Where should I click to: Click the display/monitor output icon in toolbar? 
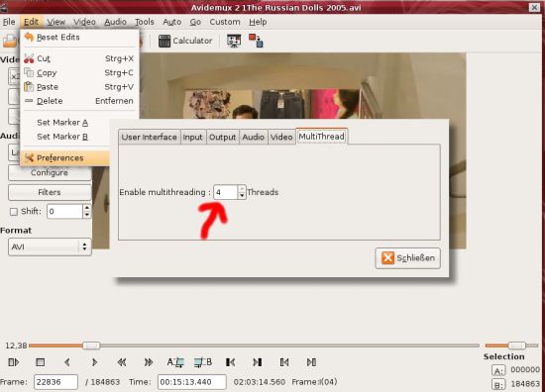click(234, 41)
